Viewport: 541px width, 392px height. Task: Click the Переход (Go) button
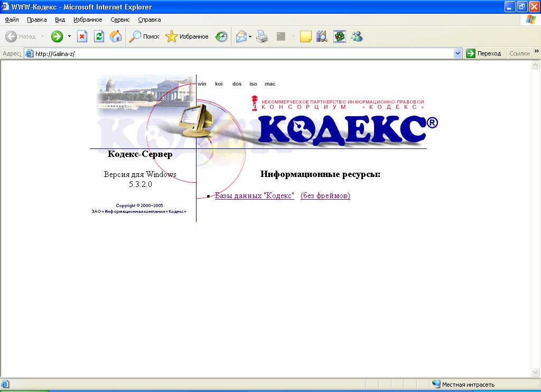click(484, 53)
